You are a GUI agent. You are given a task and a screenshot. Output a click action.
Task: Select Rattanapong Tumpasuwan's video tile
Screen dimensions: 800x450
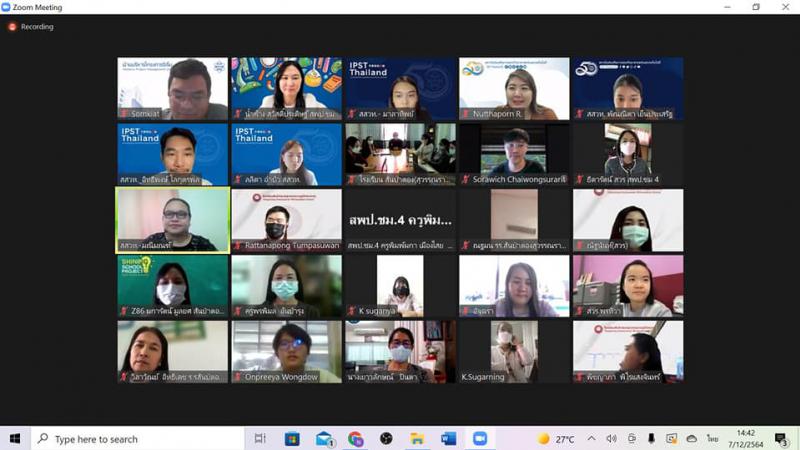[286, 220]
